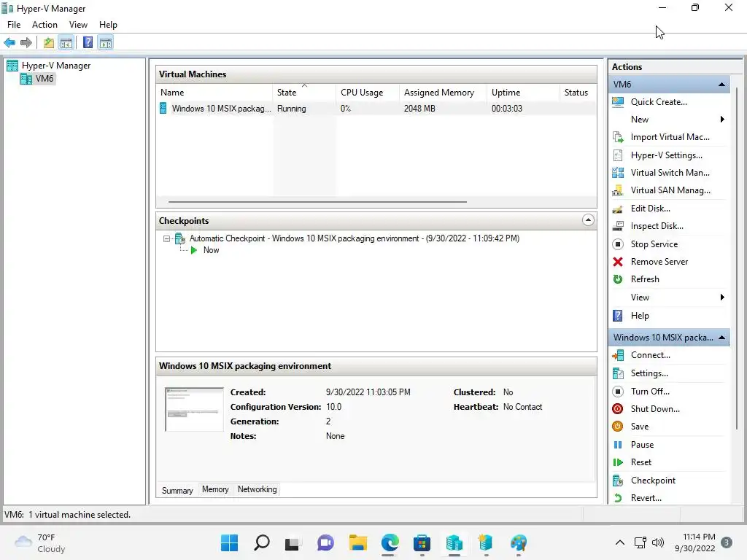Screen dimensions: 747x560
Task: Select the Summary tab
Action: coord(177,491)
